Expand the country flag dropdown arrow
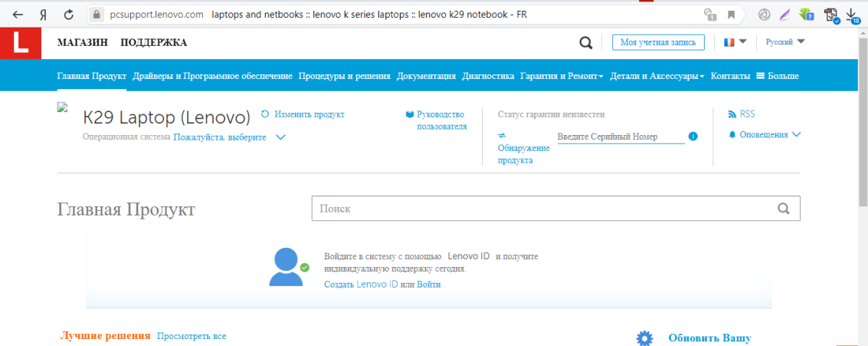Screen dimensions: 868x346 coord(743,41)
